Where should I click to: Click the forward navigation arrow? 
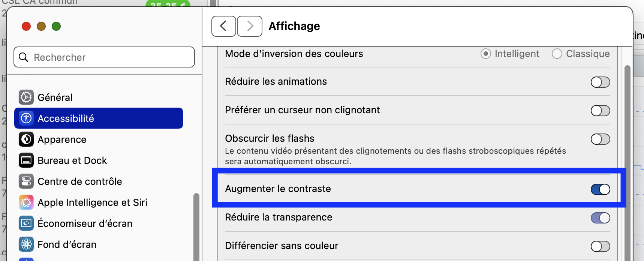point(250,26)
